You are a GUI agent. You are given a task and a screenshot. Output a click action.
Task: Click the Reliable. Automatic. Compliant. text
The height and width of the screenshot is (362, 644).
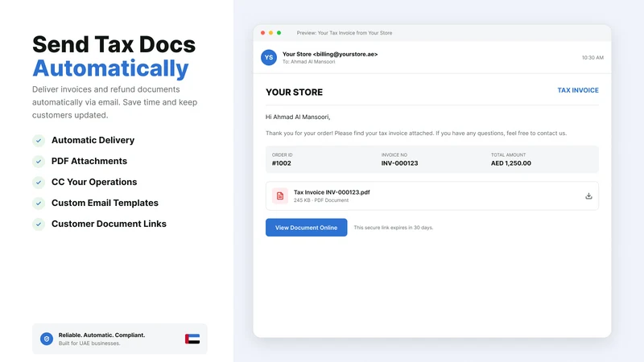pos(101,335)
